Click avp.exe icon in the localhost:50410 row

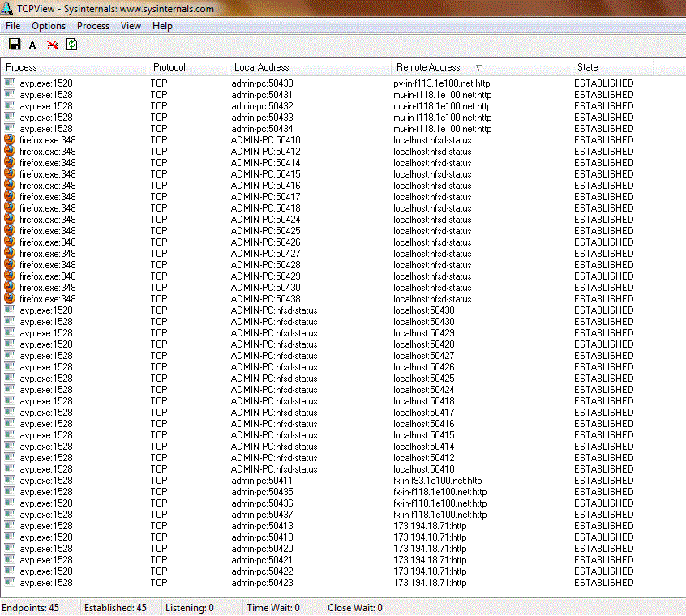pos(10,468)
